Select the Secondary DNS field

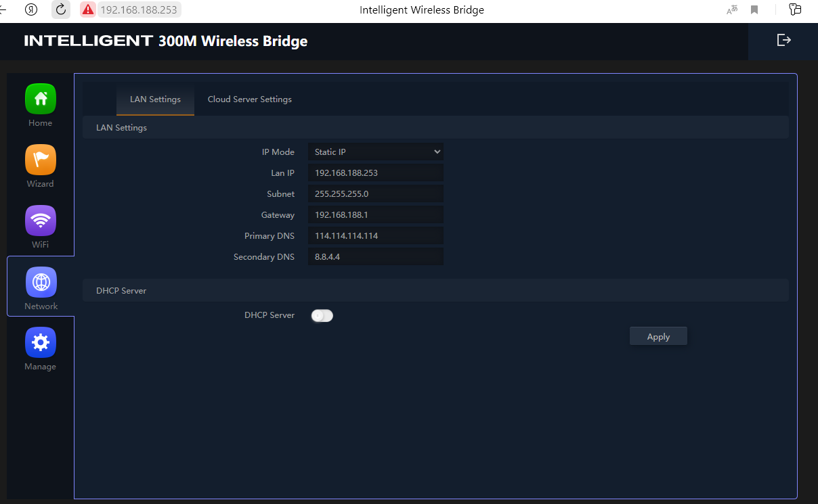tap(375, 257)
